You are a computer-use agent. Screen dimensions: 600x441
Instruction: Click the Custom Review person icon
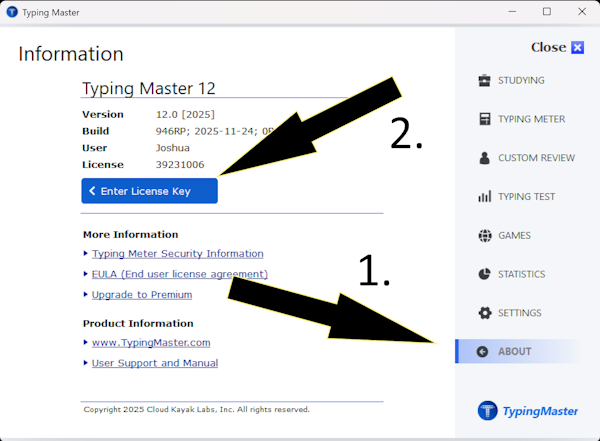(x=484, y=158)
